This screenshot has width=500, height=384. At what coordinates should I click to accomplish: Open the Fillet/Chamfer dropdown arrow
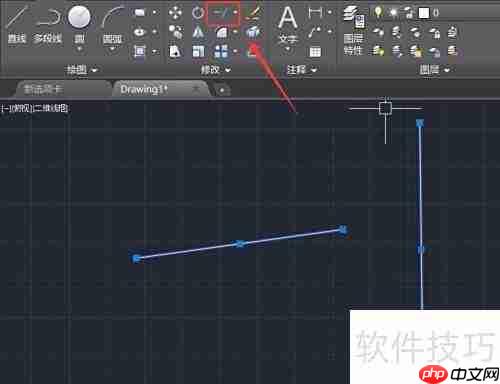coord(235,32)
